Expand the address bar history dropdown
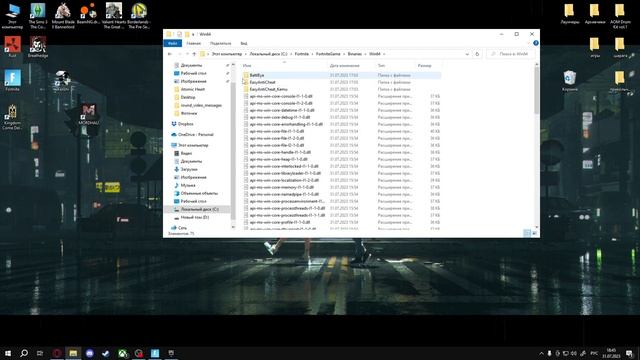Screen dimensions: 640x360 467,54
